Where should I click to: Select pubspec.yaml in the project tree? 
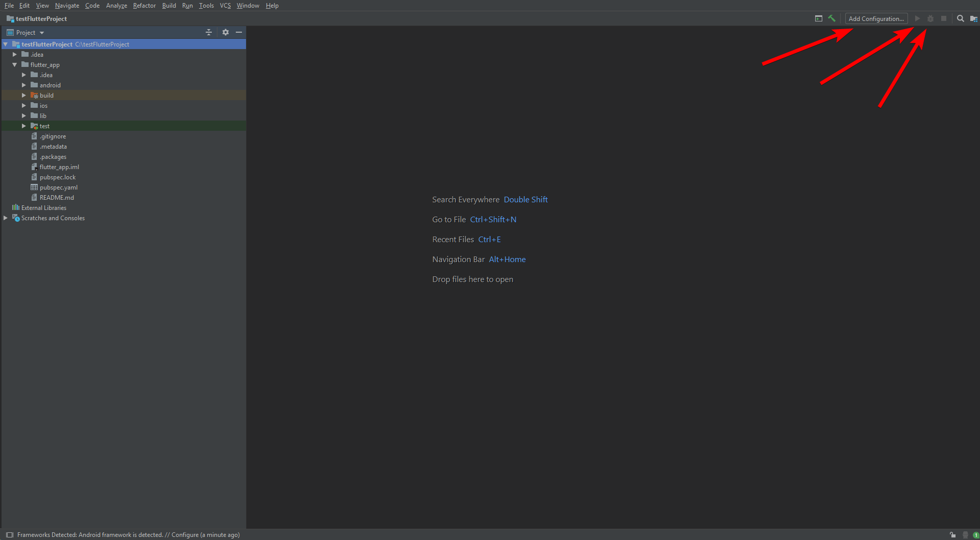(x=59, y=187)
